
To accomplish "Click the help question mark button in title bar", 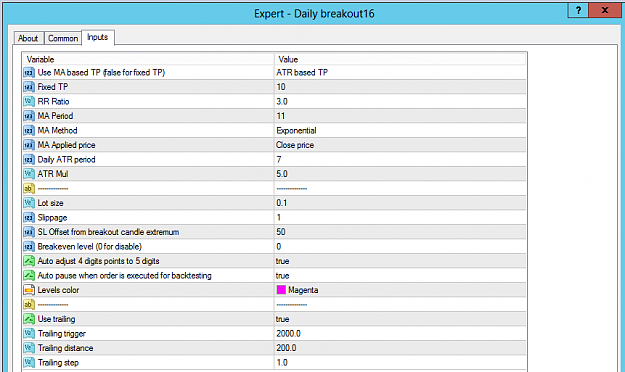I will 578,10.
